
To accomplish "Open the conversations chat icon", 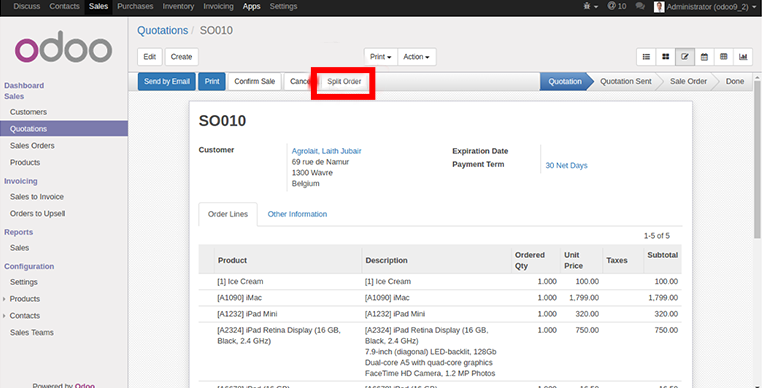I will 640,6.
